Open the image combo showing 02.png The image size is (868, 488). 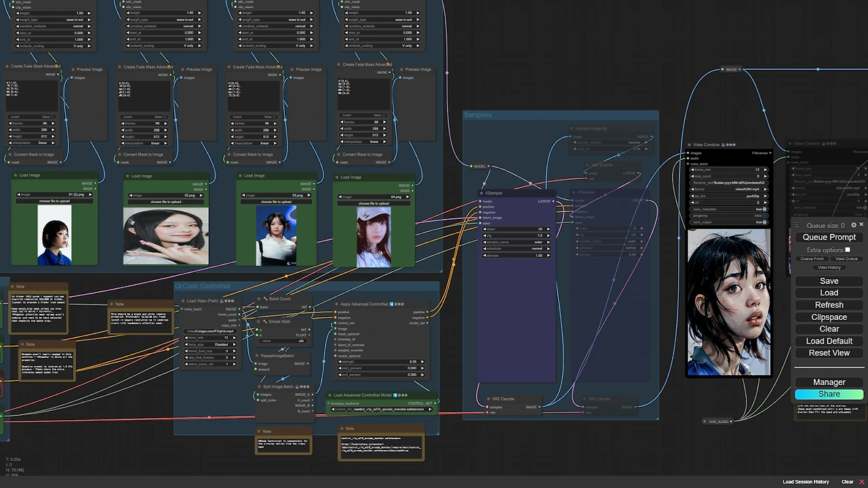click(x=167, y=195)
